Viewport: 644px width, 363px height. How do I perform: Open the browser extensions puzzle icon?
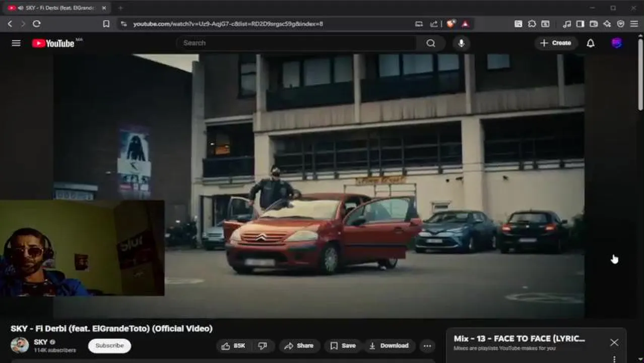point(532,24)
